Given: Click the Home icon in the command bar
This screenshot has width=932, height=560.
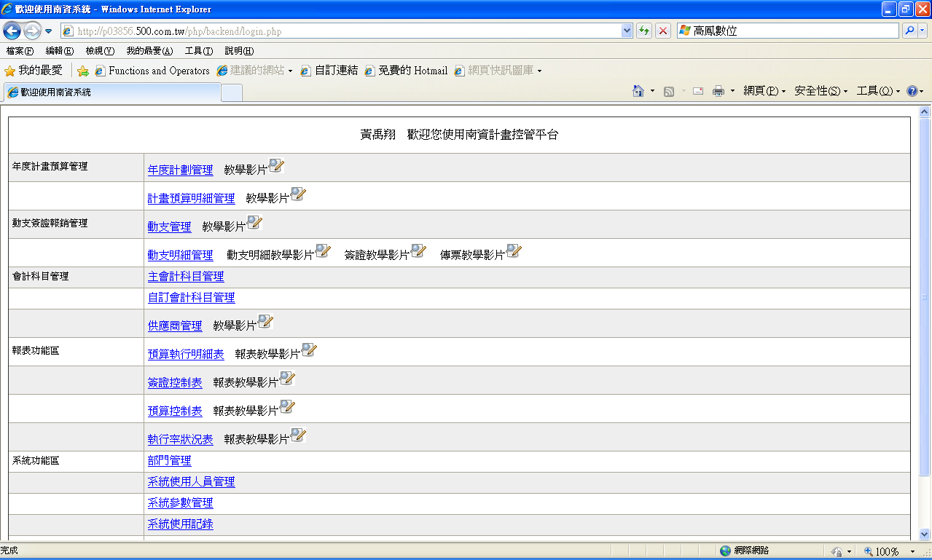Looking at the screenshot, I should pyautogui.click(x=638, y=91).
